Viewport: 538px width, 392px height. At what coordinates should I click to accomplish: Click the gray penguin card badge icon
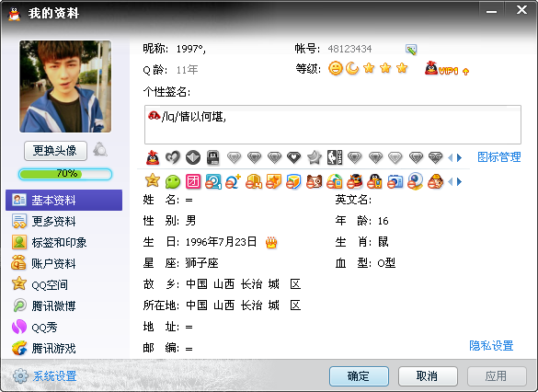213,157
